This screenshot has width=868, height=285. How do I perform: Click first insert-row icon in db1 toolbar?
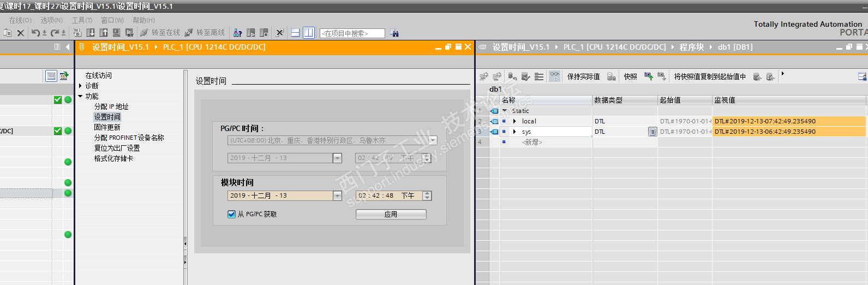[484, 76]
